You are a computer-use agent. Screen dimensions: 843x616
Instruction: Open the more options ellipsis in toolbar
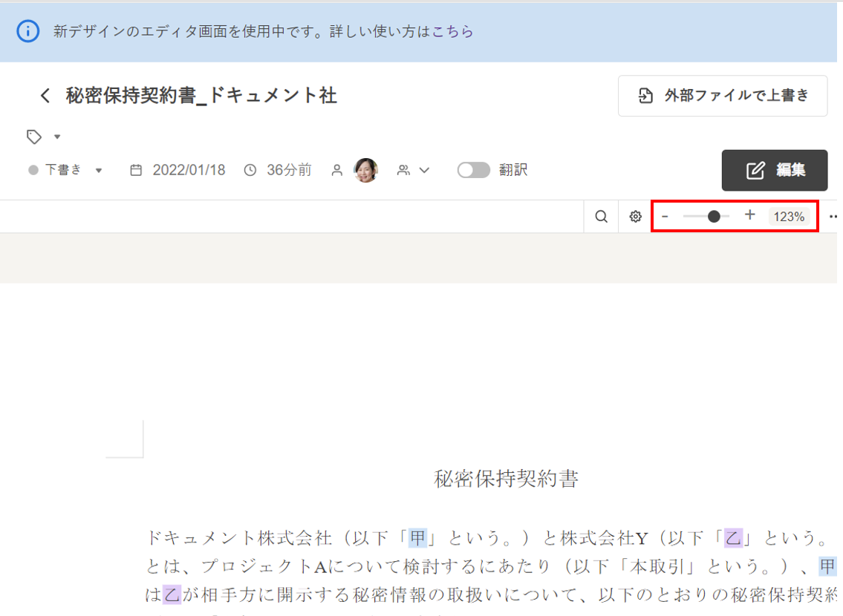click(833, 217)
